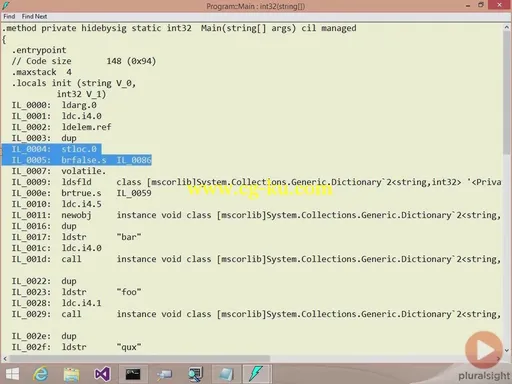Click the string literal "bar"
The image size is (512, 384).
[x=129, y=237]
